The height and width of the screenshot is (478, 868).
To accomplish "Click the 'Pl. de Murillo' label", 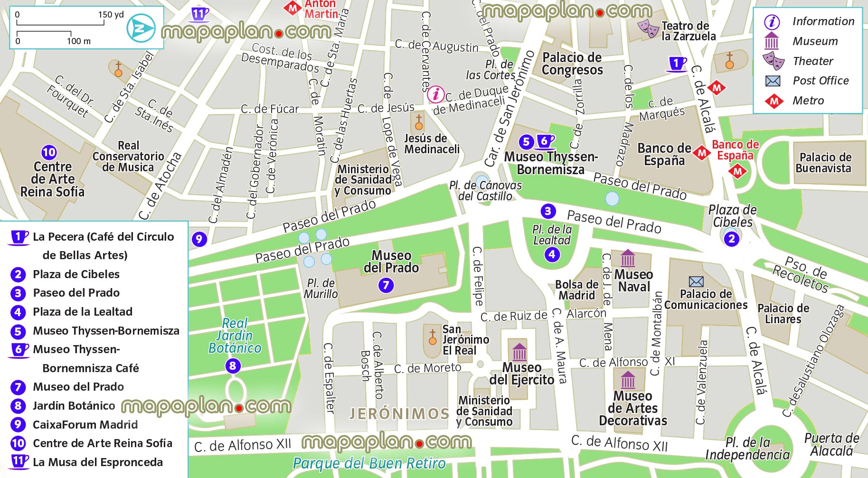I will (x=321, y=289).
